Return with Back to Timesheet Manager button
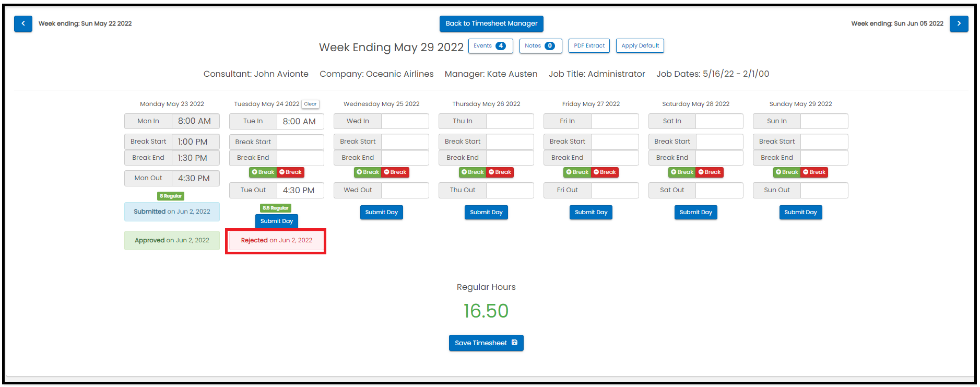The height and width of the screenshot is (387, 980). click(491, 24)
